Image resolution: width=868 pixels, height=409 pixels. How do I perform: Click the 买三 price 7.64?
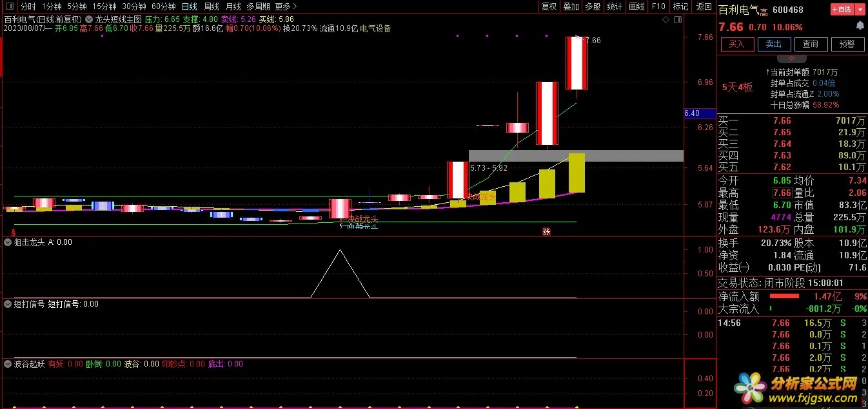click(782, 144)
